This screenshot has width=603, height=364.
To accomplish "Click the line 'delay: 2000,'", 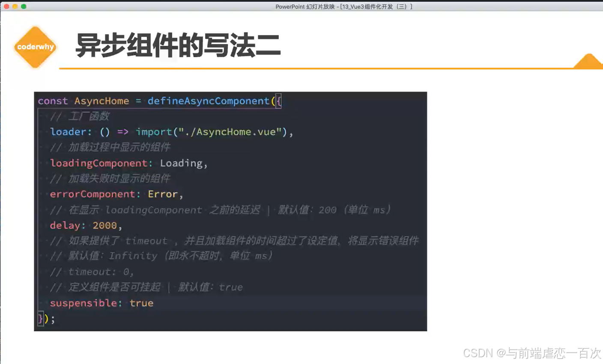I will tap(86, 225).
